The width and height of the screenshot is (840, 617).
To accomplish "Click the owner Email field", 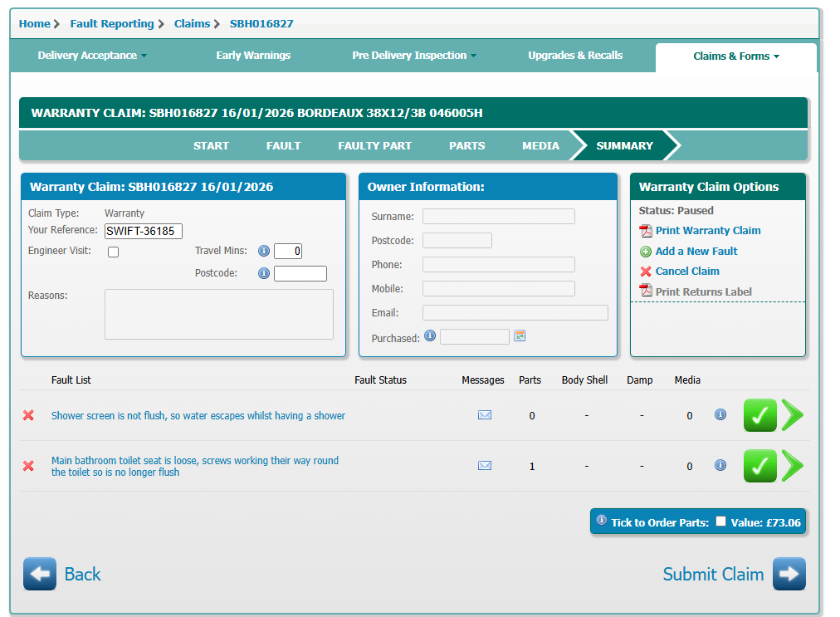I will pyautogui.click(x=515, y=312).
